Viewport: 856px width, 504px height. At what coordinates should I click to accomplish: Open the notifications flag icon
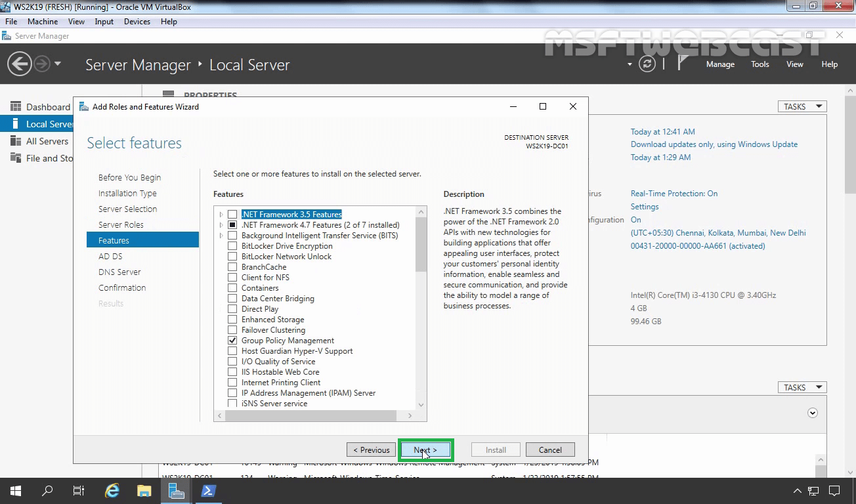(683, 63)
